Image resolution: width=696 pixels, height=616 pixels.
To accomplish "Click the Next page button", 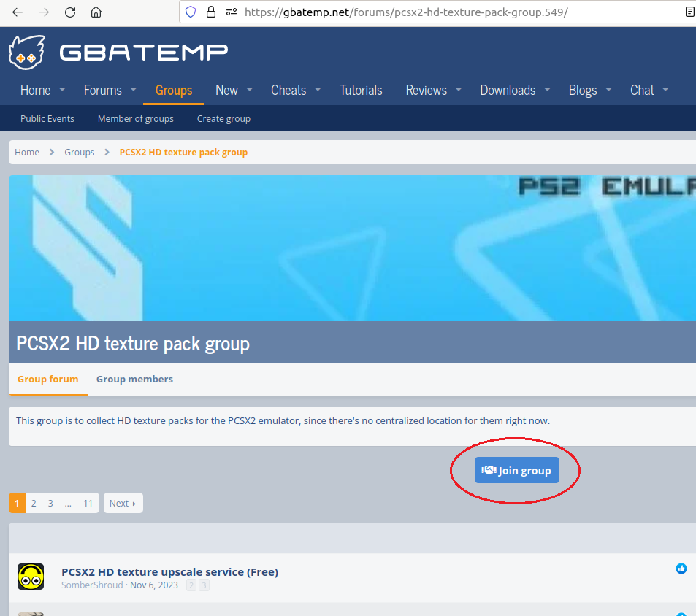I will pyautogui.click(x=123, y=503).
